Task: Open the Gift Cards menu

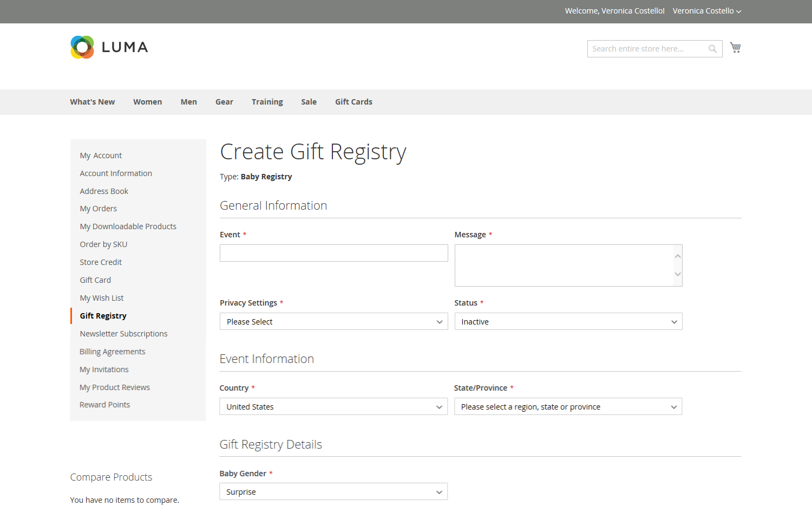Action: pyautogui.click(x=353, y=102)
